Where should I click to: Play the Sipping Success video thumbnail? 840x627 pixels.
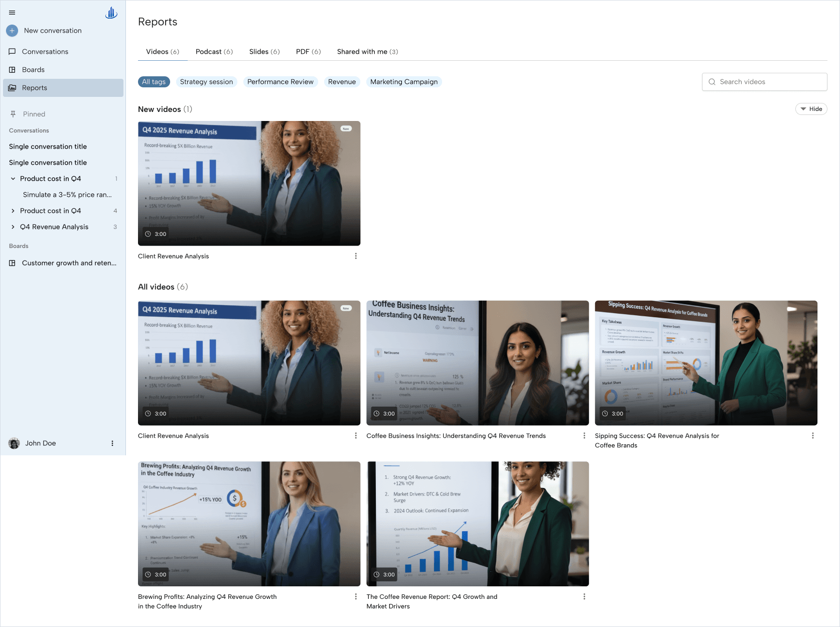[706, 363]
